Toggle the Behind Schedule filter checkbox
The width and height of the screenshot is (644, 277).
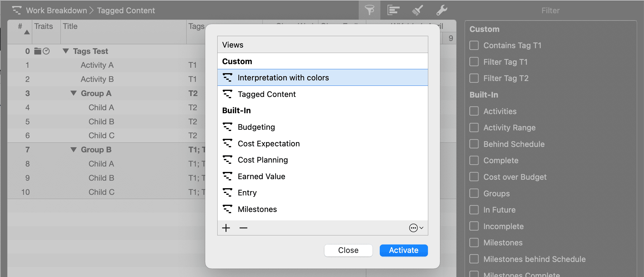[x=474, y=144]
